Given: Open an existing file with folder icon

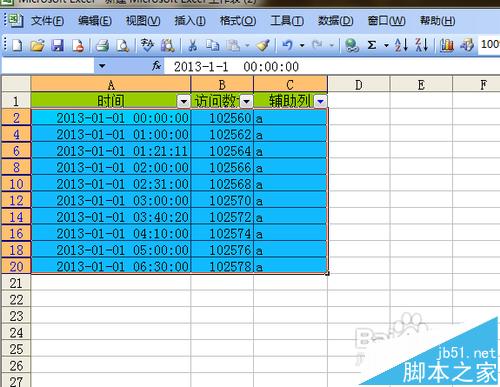Looking at the screenshot, I should point(37,45).
